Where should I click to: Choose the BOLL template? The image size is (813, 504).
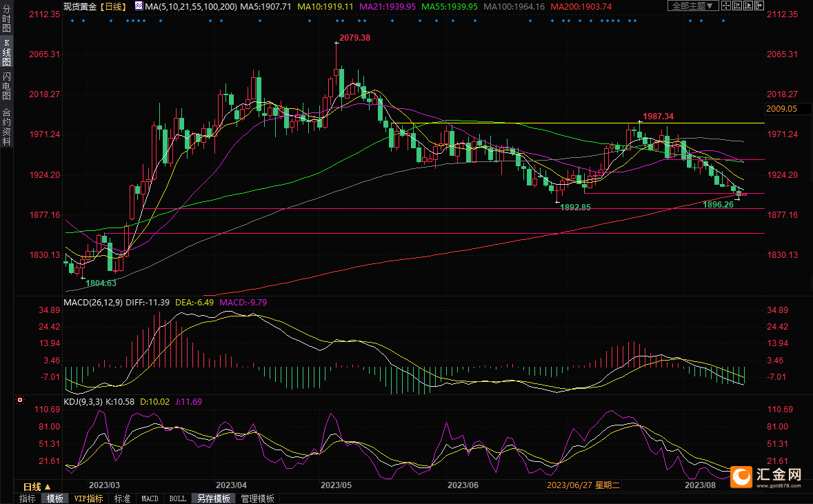(x=177, y=498)
